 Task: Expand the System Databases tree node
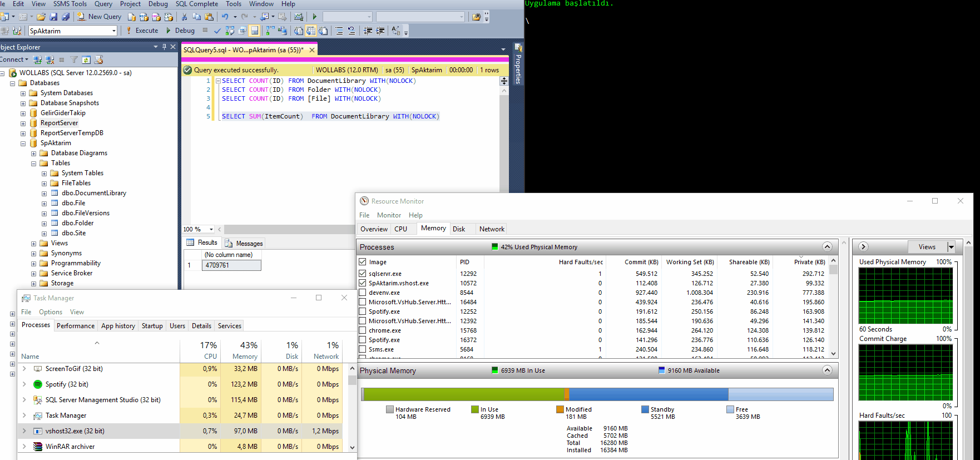pos(23,93)
